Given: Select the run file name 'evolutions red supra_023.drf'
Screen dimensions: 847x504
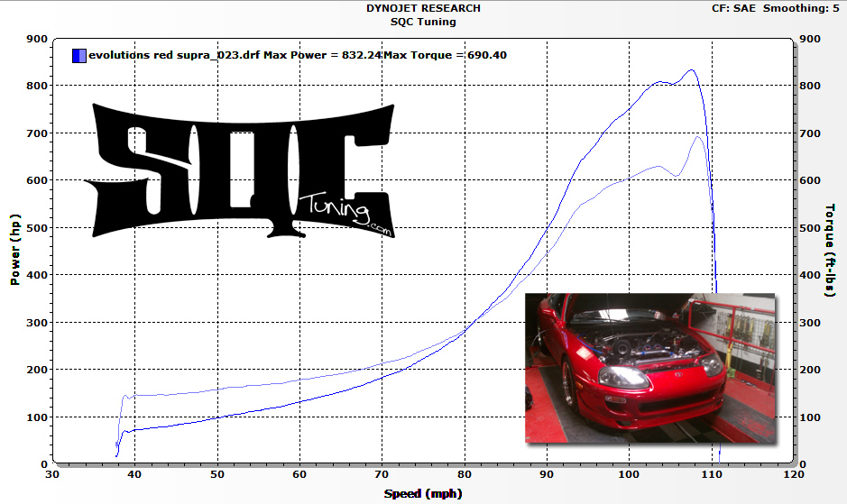Looking at the screenshot, I should click(174, 55).
